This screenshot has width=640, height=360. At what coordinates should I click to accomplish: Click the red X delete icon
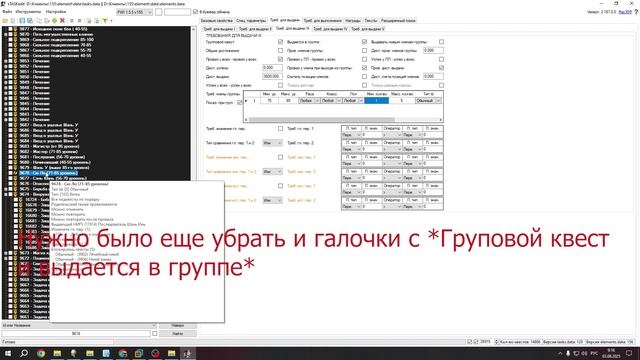[62, 20]
